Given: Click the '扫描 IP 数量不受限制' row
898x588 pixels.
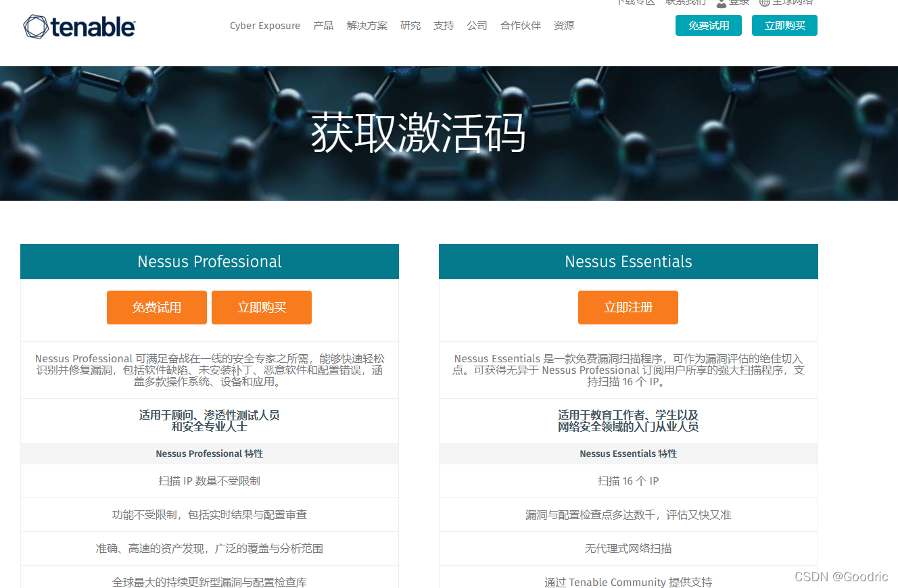Looking at the screenshot, I should 210,481.
